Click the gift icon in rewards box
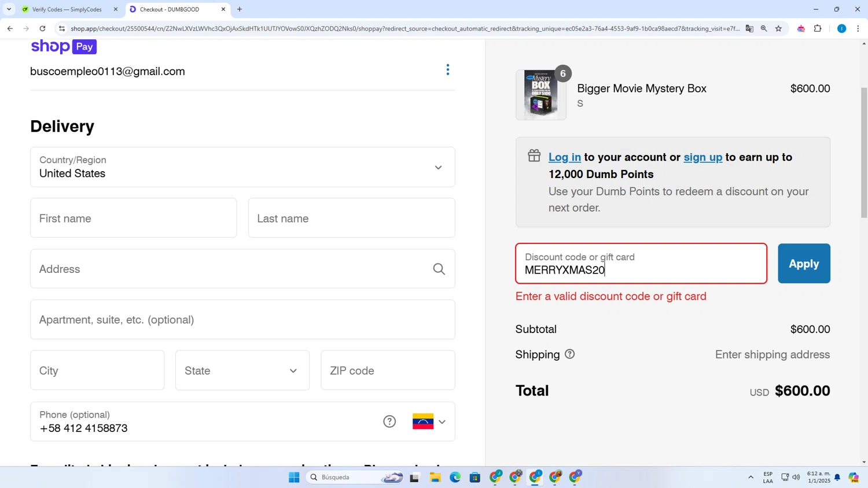This screenshot has height=488, width=868. [534, 156]
